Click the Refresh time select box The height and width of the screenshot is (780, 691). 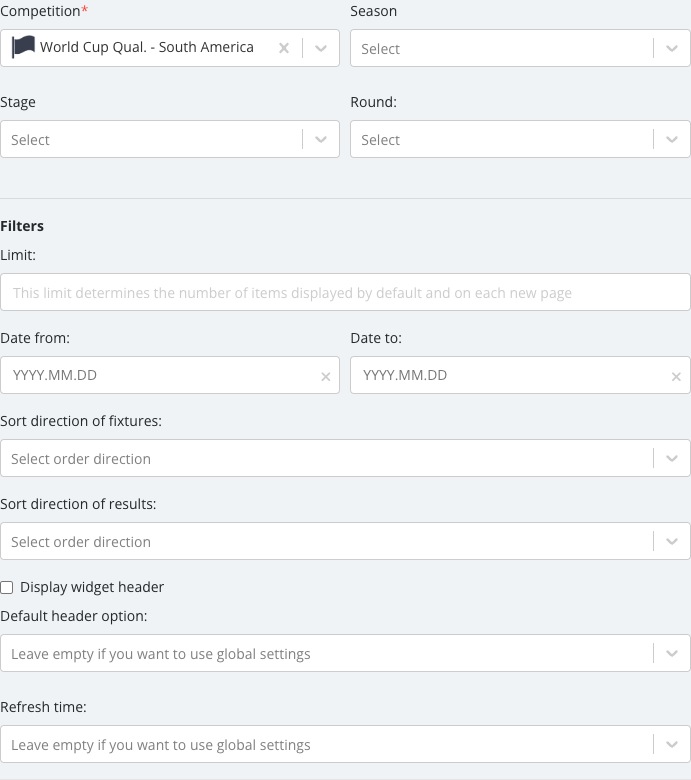coord(345,744)
